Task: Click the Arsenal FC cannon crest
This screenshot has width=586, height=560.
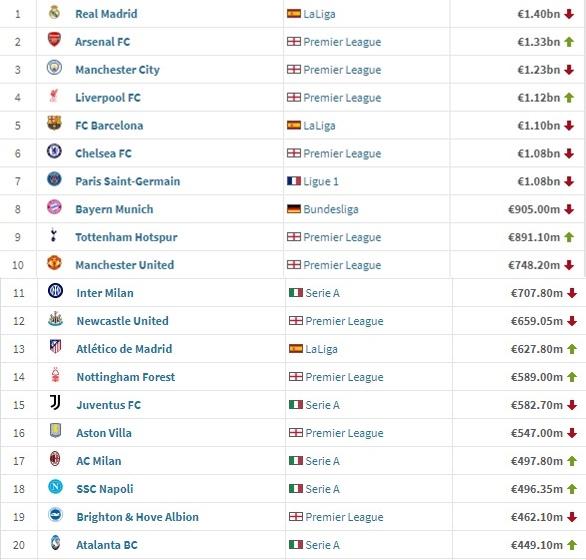Action: point(54,40)
